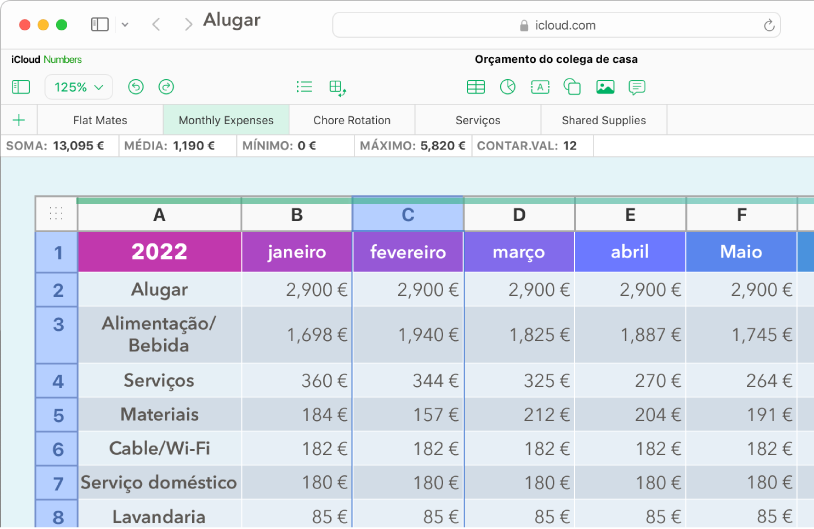Add a new sheet with the plus button
The image size is (814, 529).
coord(19,120)
